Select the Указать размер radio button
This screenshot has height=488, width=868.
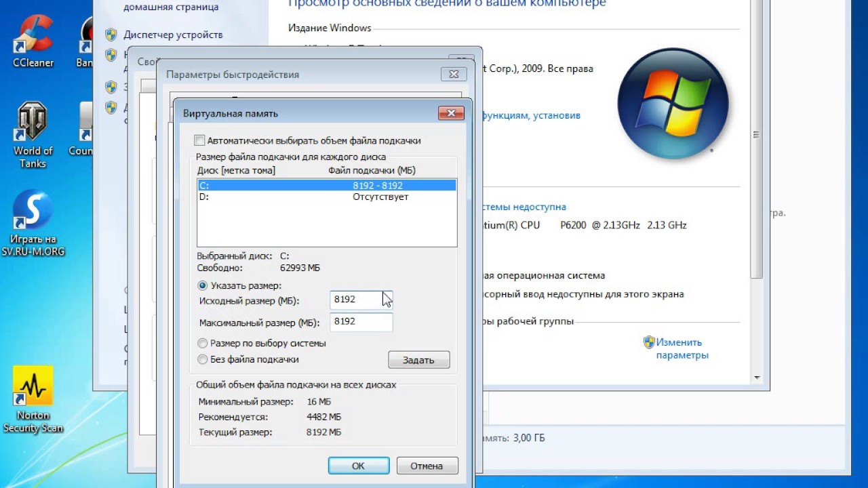click(202, 286)
